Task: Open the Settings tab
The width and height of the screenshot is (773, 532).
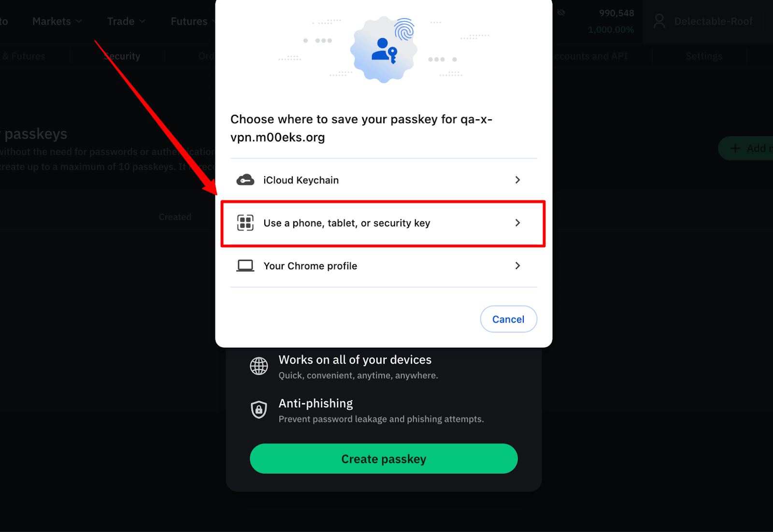Action: (704, 56)
